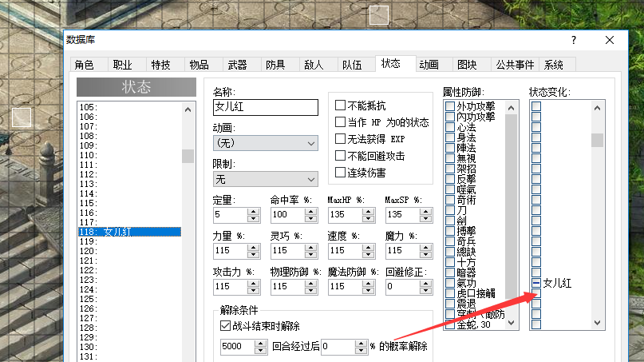This screenshot has width=644, height=362.
Task: Select state 118: 女儿红 in list
Action: tap(129, 232)
